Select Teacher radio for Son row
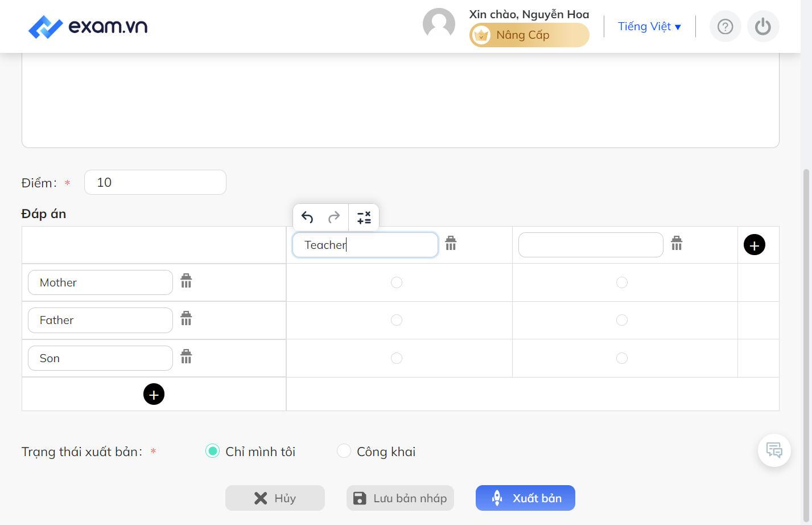Viewport: 812px width, 525px height. pyautogui.click(x=397, y=358)
